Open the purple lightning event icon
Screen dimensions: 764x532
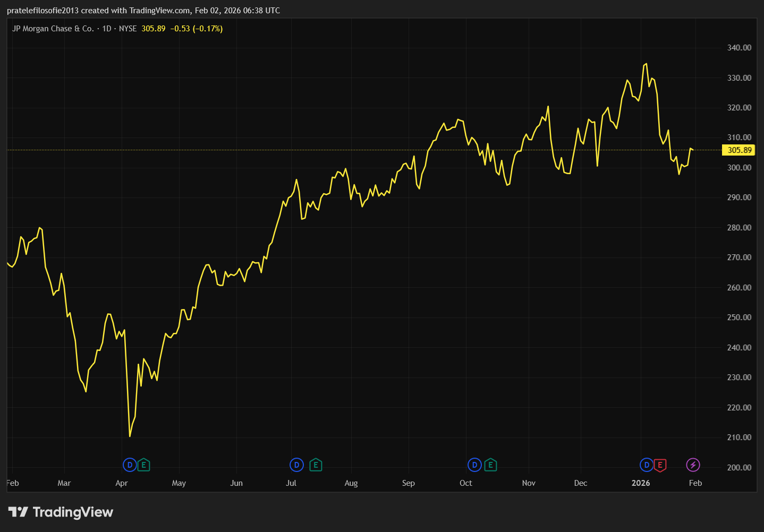click(x=693, y=465)
